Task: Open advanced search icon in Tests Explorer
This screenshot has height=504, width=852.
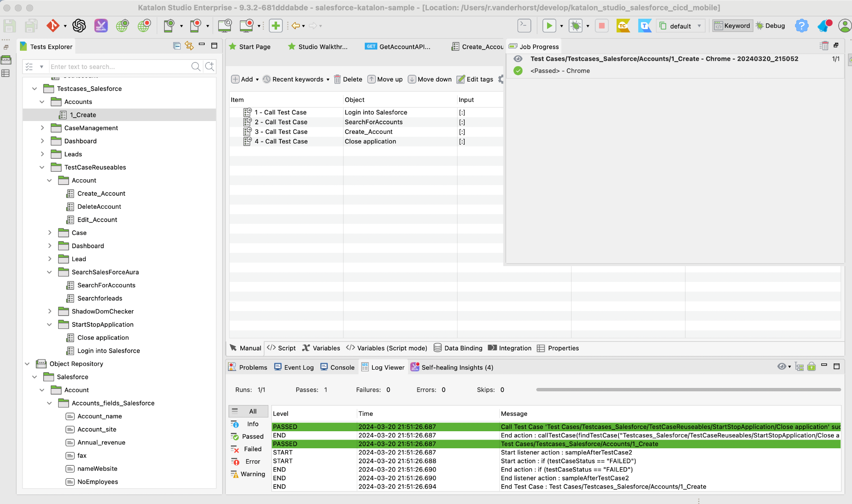Action: tap(210, 66)
